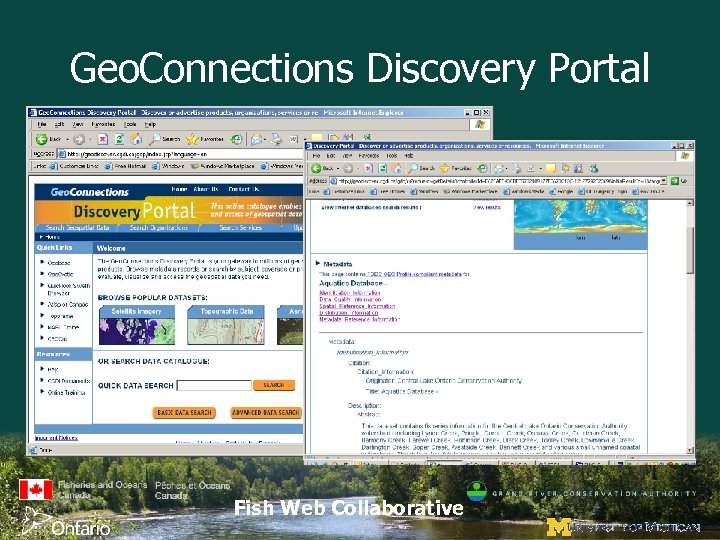This screenshot has width=720, height=540.
Task: Click address bar URL in left window
Action: tap(138, 154)
